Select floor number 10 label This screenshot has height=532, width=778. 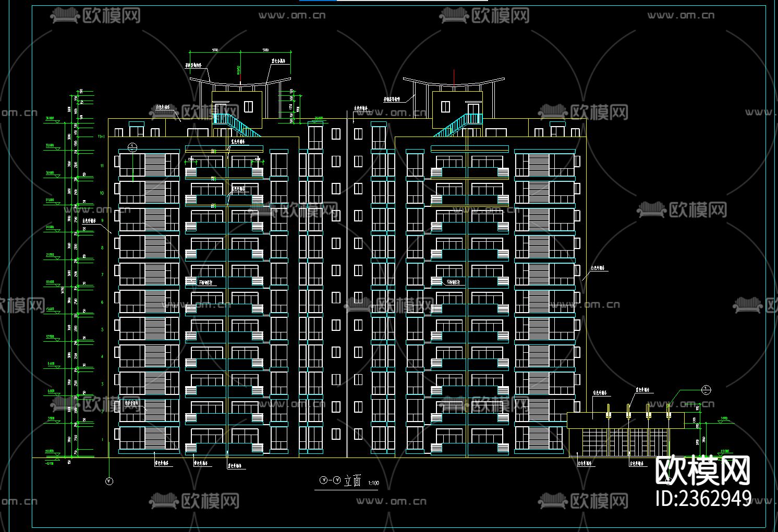[102, 193]
